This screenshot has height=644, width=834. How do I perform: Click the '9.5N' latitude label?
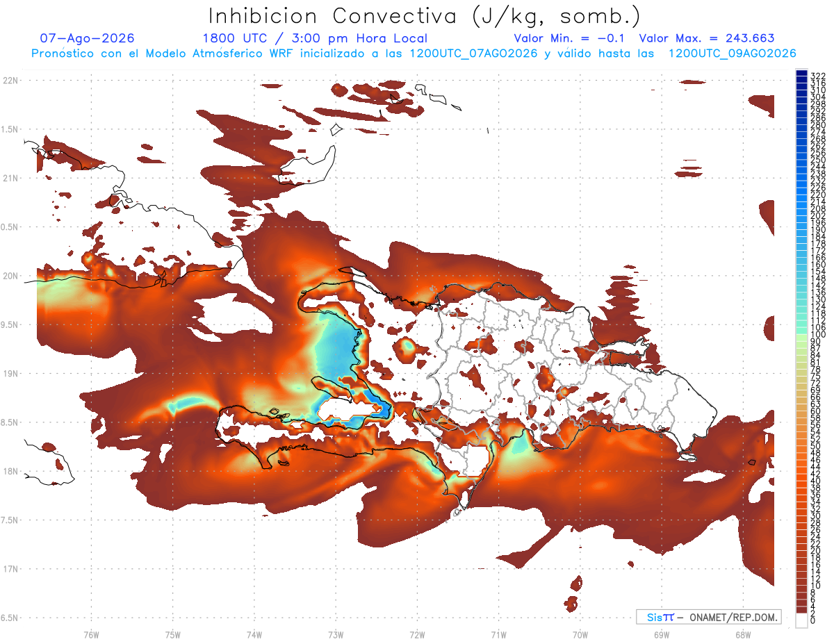tap(10, 324)
